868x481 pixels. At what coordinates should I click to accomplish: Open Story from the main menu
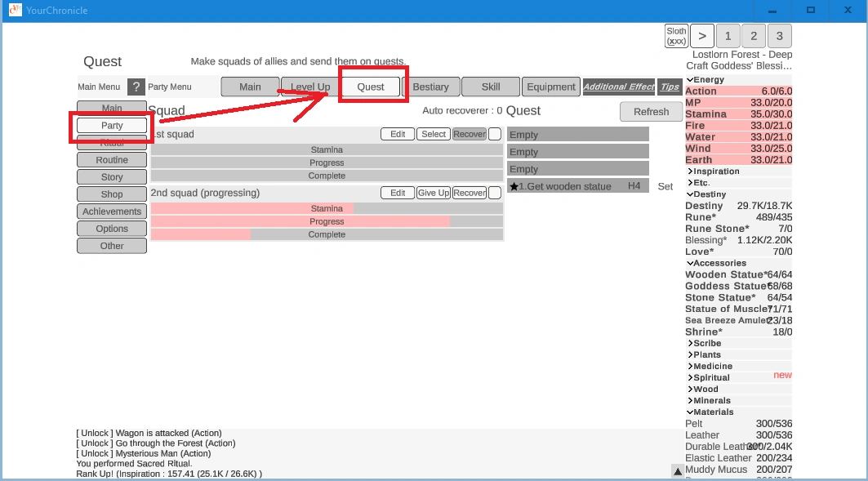[x=112, y=177]
